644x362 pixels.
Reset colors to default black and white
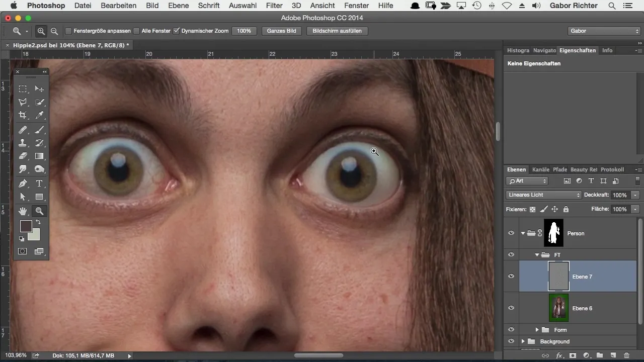(x=22, y=239)
